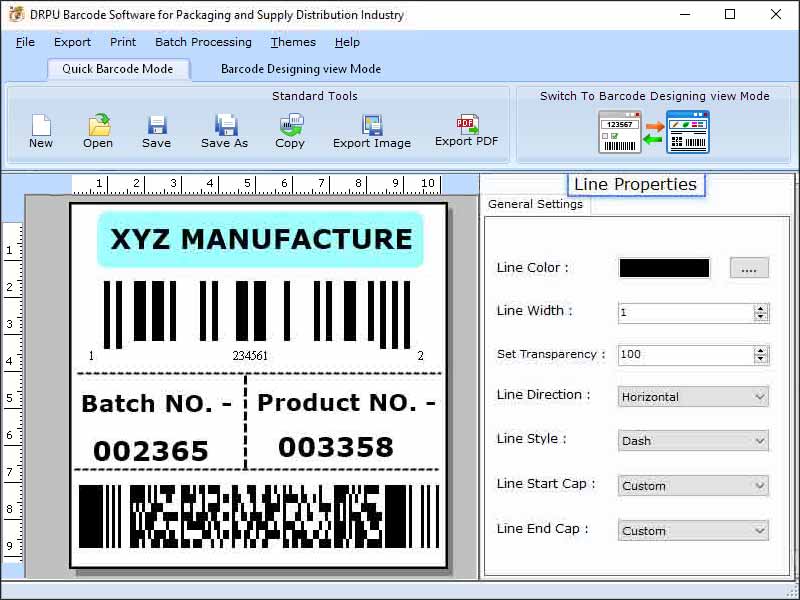Switch to the Barcode Designing view Mode tab

pos(298,69)
